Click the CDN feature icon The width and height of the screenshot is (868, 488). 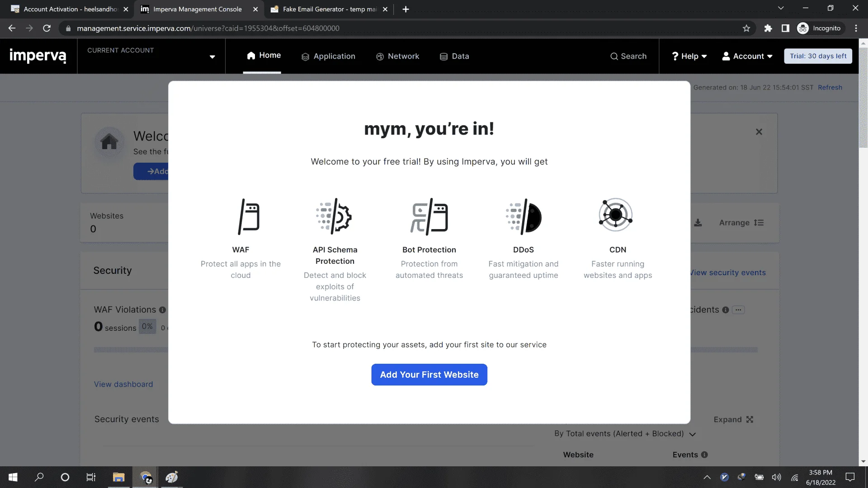(616, 215)
